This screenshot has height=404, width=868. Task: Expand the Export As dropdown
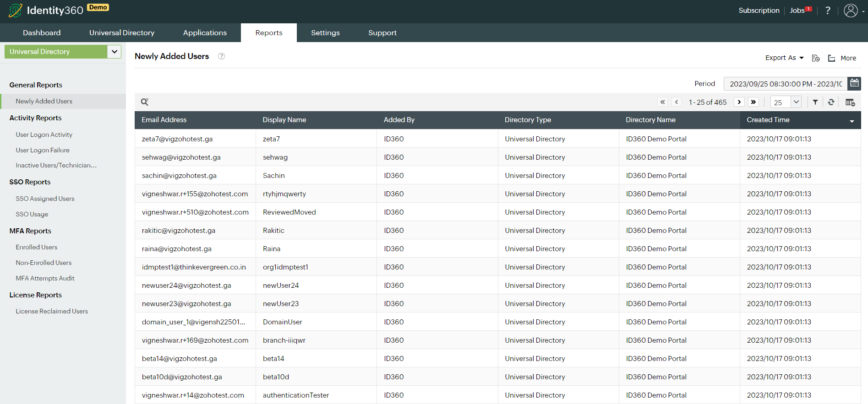(784, 58)
